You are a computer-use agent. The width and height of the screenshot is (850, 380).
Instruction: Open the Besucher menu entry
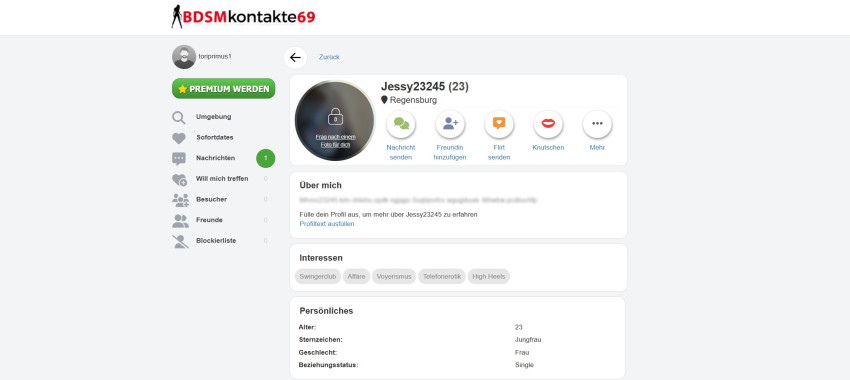pyautogui.click(x=211, y=199)
